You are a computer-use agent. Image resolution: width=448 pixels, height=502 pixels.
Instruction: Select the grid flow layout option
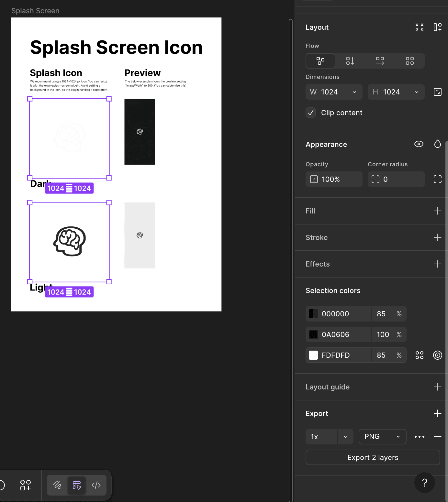click(410, 61)
